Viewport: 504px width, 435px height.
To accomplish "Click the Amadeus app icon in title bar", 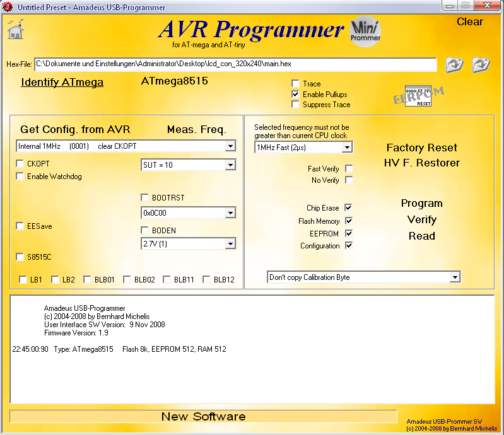I will pyautogui.click(x=8, y=7).
